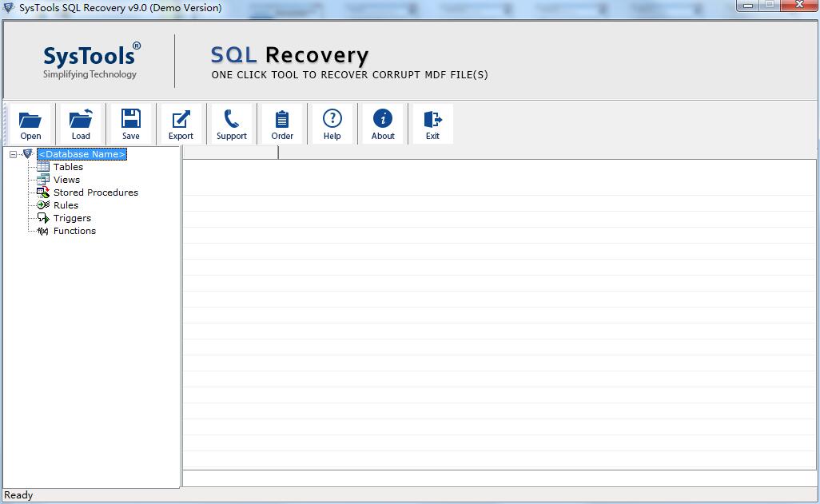The width and height of the screenshot is (820, 504).
Task: Click the Triggers icon in the sidebar tree
Action: point(42,218)
